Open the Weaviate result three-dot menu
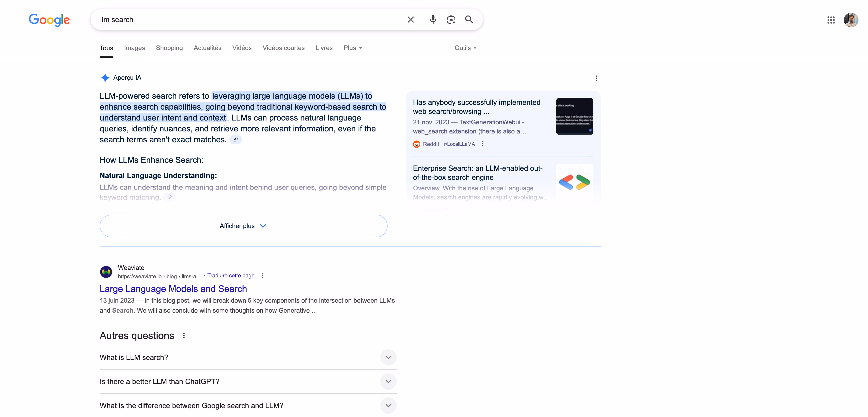The image size is (868, 417). 262,276
